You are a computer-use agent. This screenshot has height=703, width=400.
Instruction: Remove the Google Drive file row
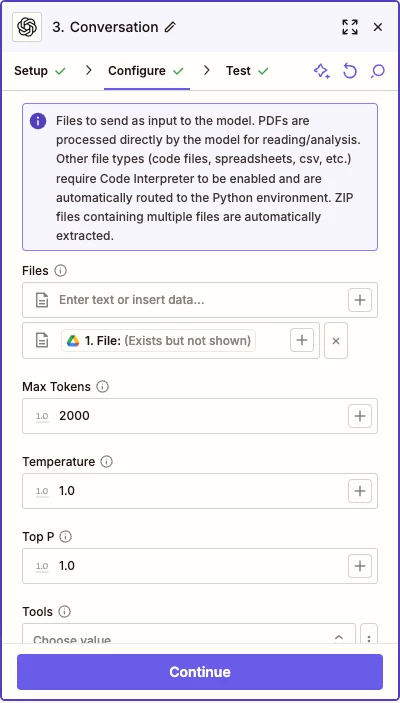(x=336, y=341)
